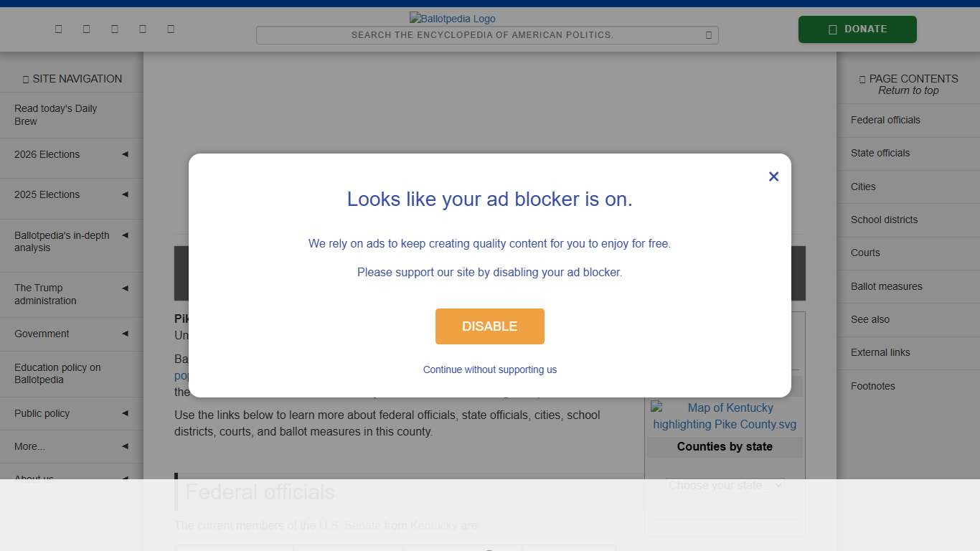Click the green DONATE button
Viewport: 980px width, 551px height.
[x=857, y=29]
